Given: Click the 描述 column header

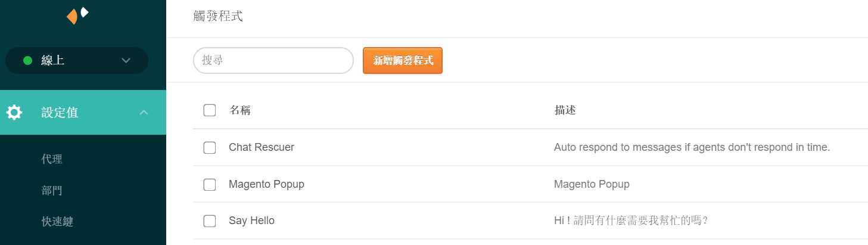Looking at the screenshot, I should (x=565, y=110).
